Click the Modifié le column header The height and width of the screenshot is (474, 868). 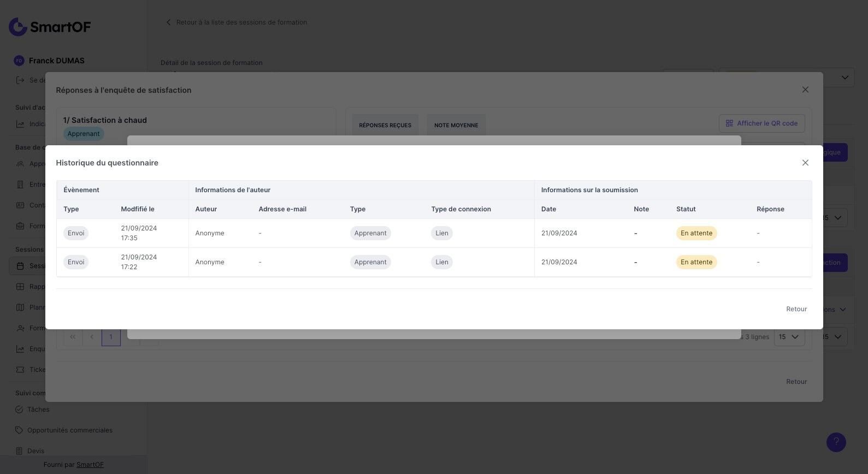click(138, 209)
